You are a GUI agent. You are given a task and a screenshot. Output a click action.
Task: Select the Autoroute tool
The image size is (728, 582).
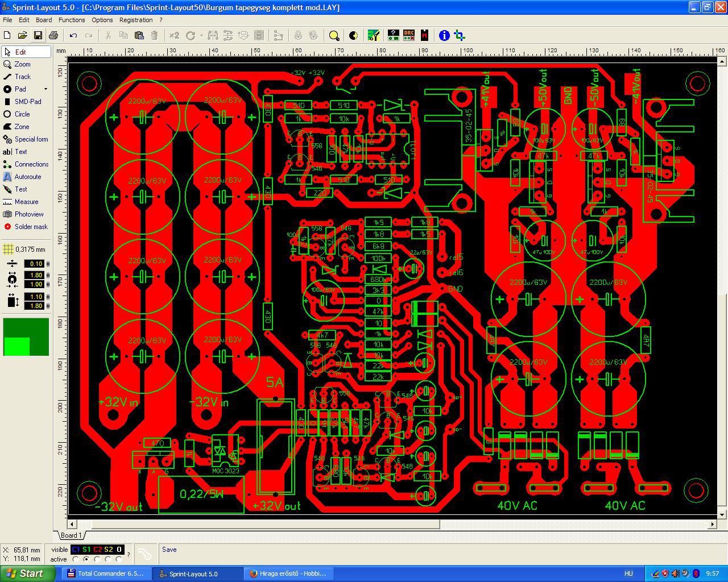coord(26,177)
